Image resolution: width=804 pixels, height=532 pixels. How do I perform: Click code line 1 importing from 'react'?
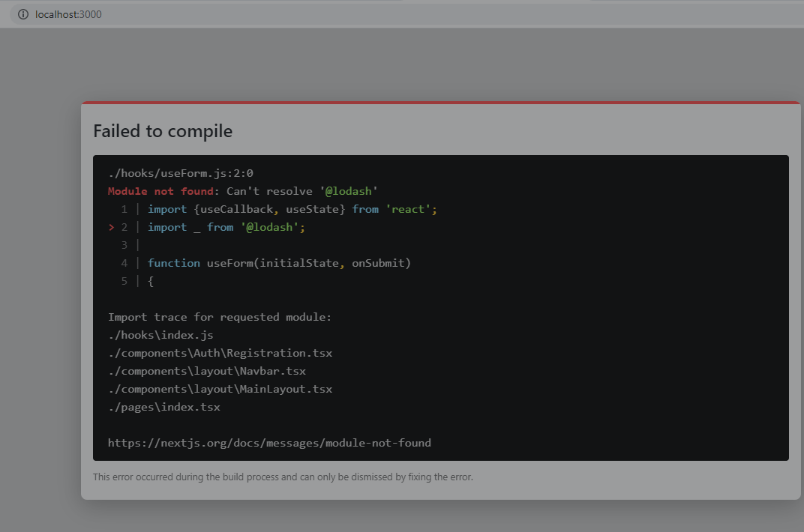(x=292, y=209)
